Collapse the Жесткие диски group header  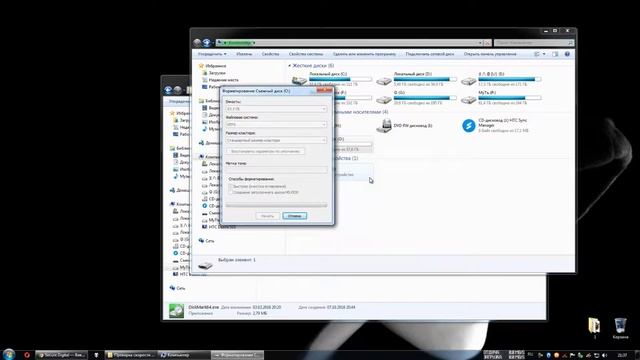(x=290, y=65)
